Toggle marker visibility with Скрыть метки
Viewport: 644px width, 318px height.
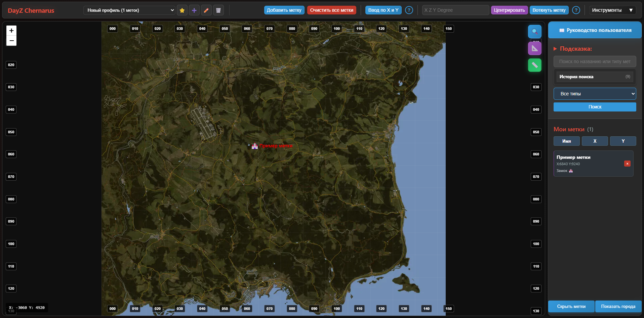571,306
